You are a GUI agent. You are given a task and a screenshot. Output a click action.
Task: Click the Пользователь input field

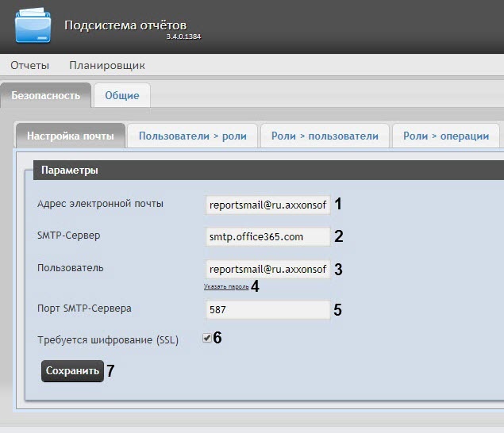pos(267,269)
